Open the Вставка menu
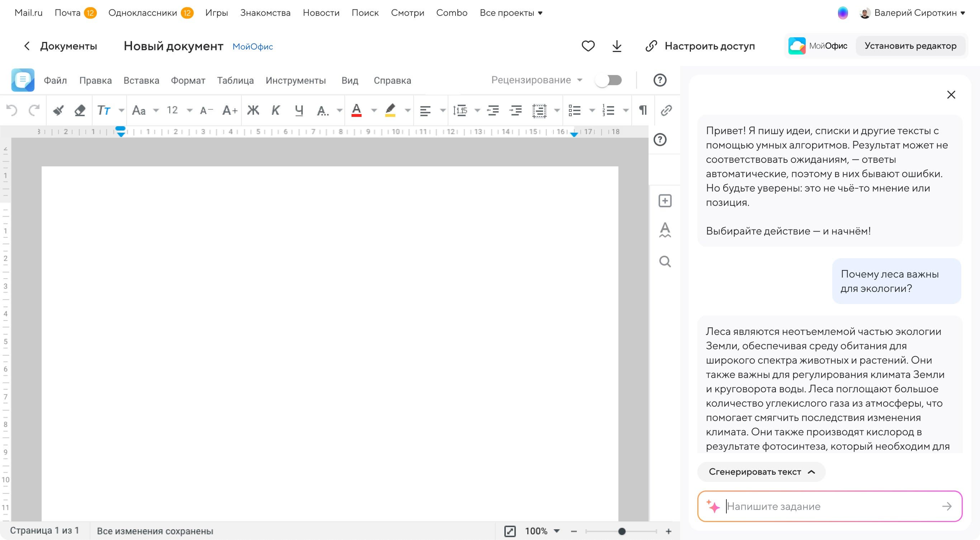This screenshot has width=980, height=540. (141, 81)
